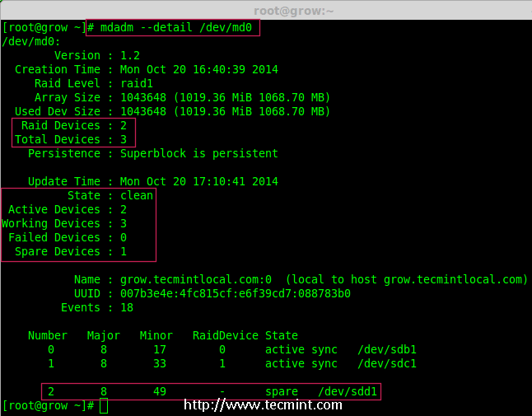Click the State clean value
Viewport: 532px width, 416px height.
tap(137, 196)
